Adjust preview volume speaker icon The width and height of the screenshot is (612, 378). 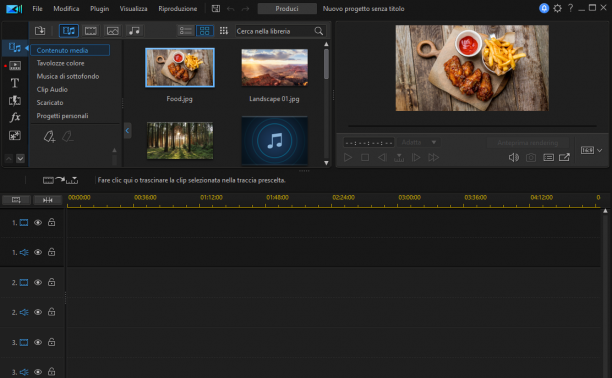pyautogui.click(x=514, y=157)
